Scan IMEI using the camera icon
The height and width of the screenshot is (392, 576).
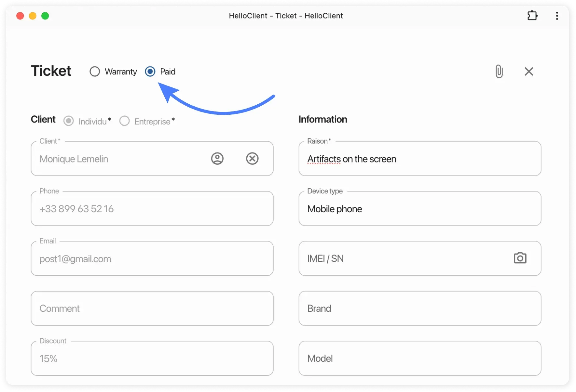(520, 258)
